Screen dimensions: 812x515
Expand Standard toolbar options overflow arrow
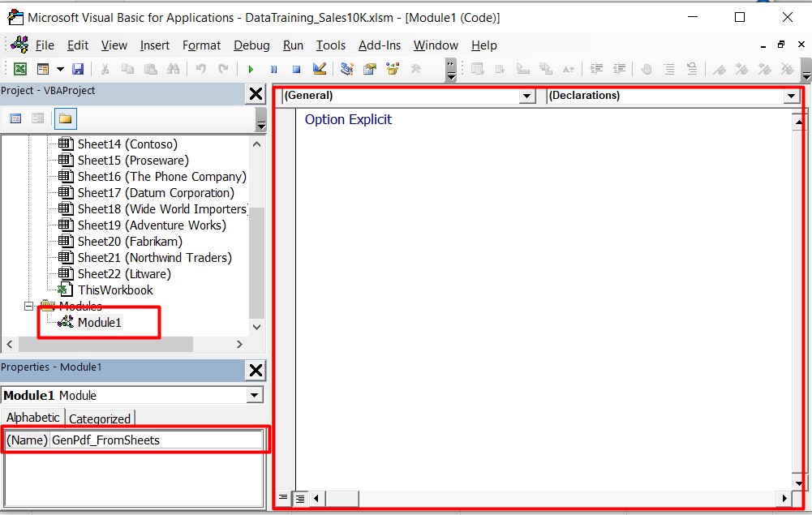pyautogui.click(x=451, y=71)
